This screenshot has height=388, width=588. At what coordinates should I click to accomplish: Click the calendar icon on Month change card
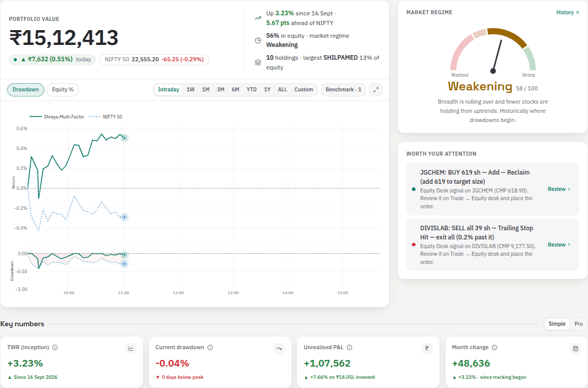point(575,349)
